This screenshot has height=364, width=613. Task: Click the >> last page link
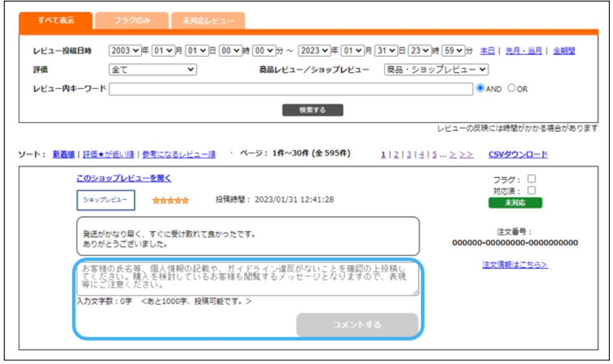tap(466, 154)
